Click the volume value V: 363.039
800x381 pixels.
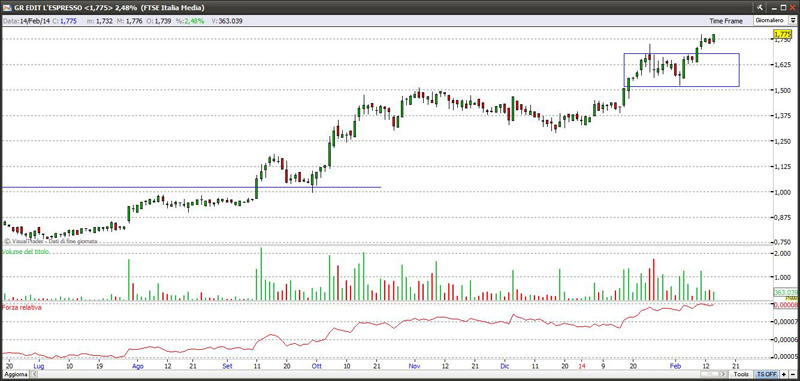point(226,21)
